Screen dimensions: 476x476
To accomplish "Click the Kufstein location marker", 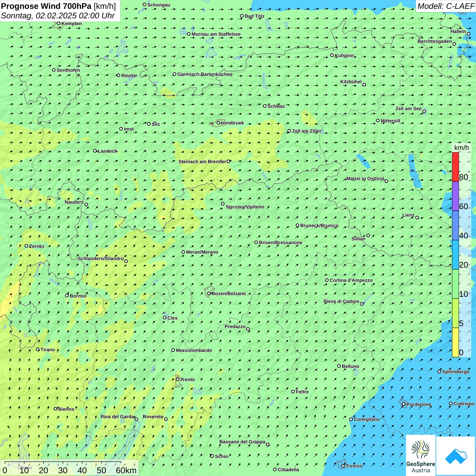I will (x=332, y=55).
